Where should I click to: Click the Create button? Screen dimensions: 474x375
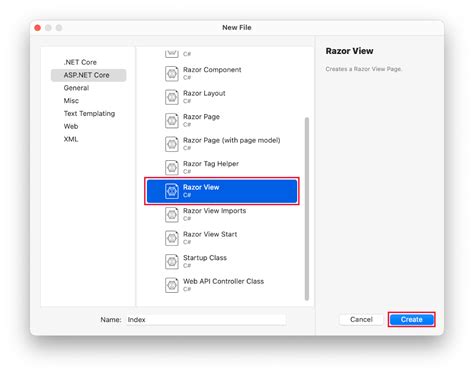(412, 320)
